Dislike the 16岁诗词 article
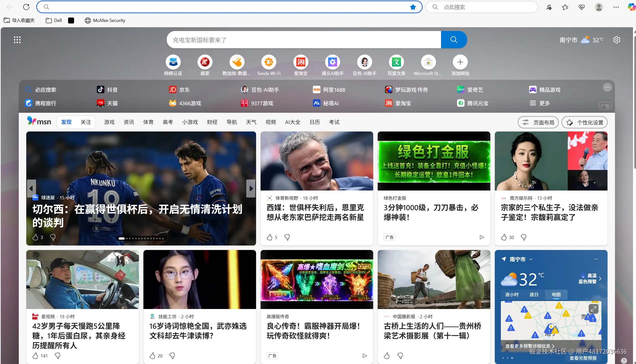 coord(172,355)
